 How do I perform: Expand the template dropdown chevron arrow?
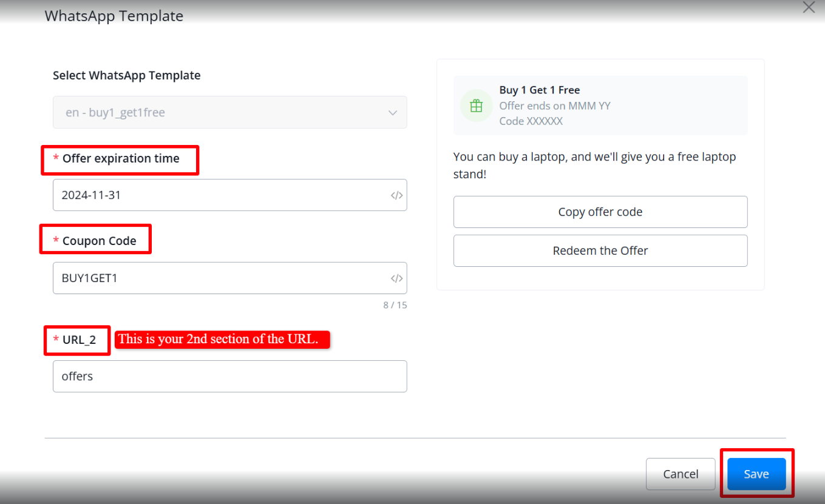(392, 113)
